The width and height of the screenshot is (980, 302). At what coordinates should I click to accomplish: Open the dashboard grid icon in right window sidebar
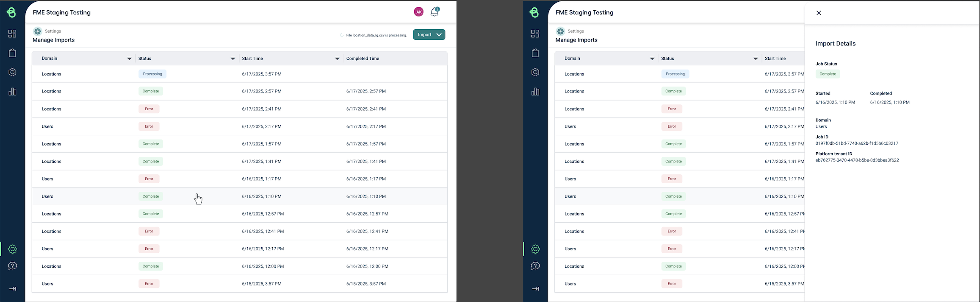click(x=535, y=34)
